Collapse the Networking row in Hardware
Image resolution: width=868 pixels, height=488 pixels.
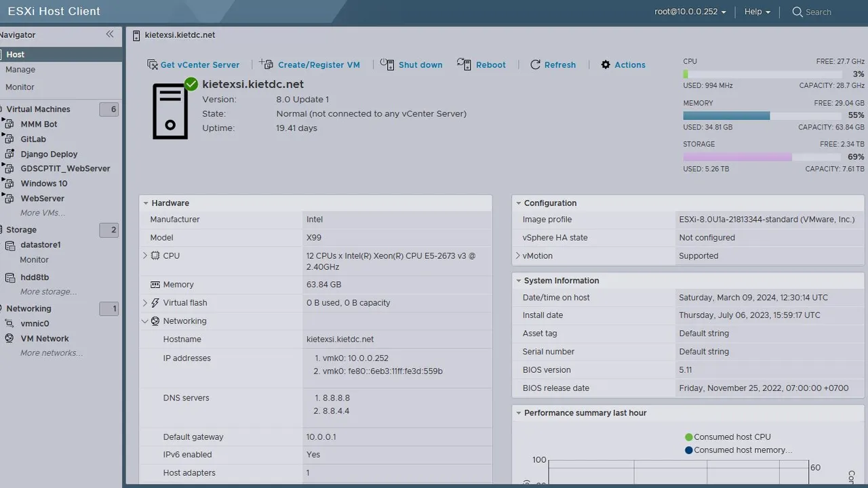[x=144, y=321]
